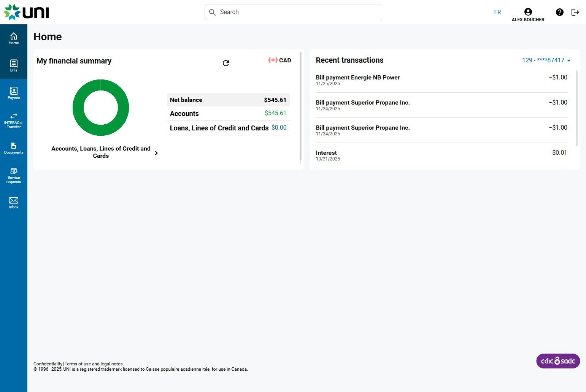Open the Confidentiality link
This screenshot has width=586, height=392.
pos(48,364)
